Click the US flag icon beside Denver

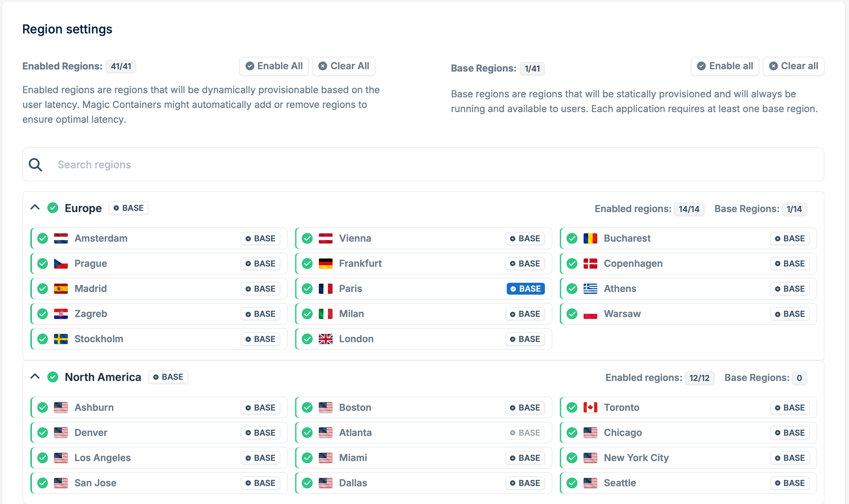(x=61, y=433)
